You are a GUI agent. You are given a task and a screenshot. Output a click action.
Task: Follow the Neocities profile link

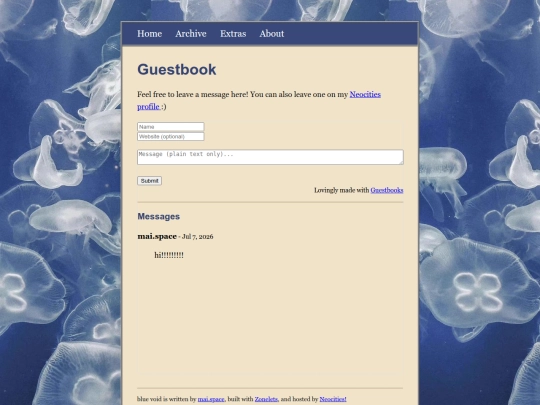pyautogui.click(x=365, y=94)
